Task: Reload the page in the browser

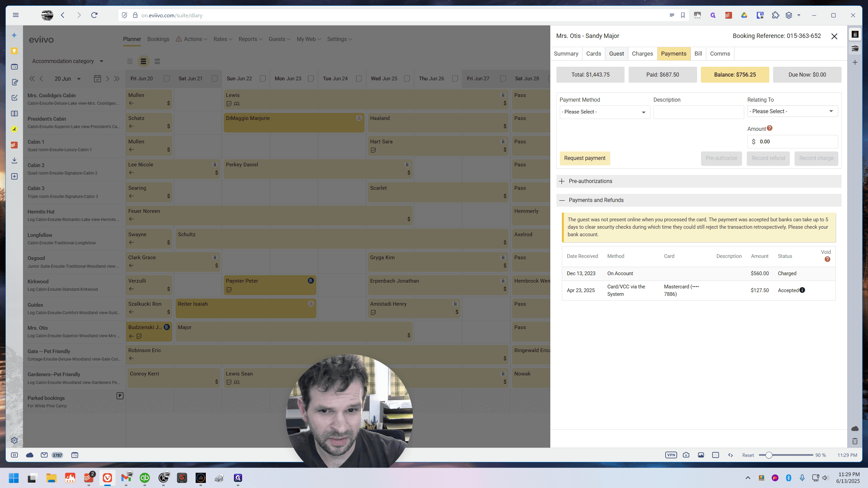Action: tap(94, 15)
